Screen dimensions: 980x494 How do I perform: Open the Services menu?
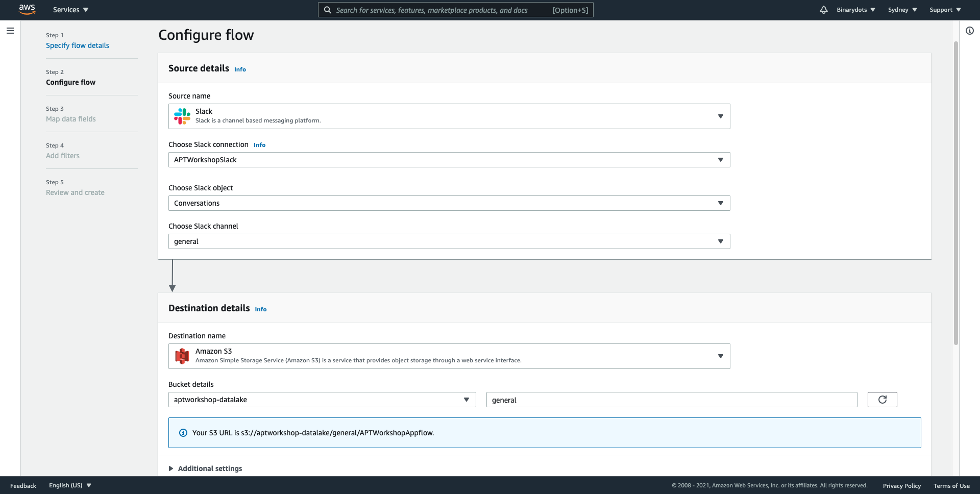coord(70,10)
